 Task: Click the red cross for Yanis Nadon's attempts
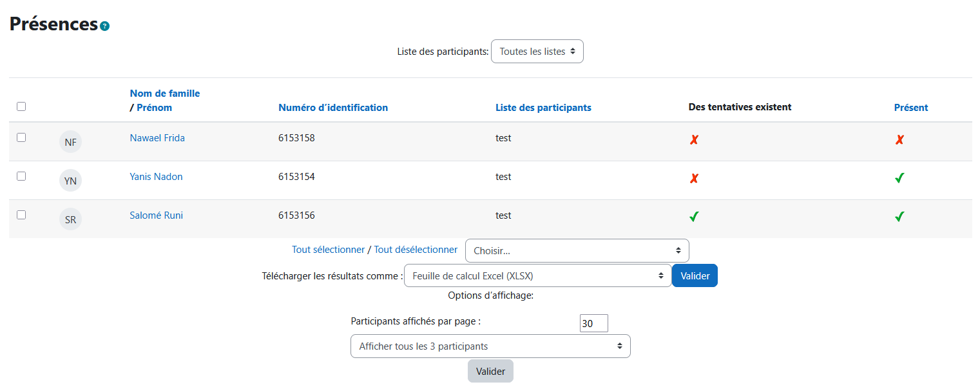[694, 178]
